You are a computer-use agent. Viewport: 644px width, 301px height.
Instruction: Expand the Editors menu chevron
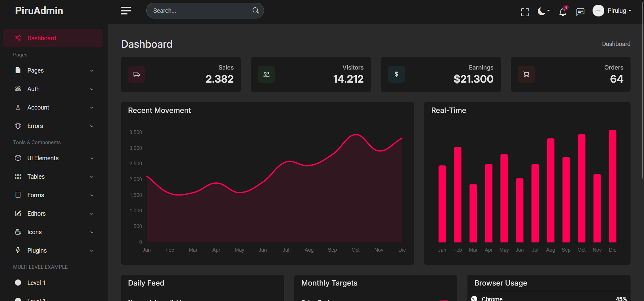click(92, 214)
